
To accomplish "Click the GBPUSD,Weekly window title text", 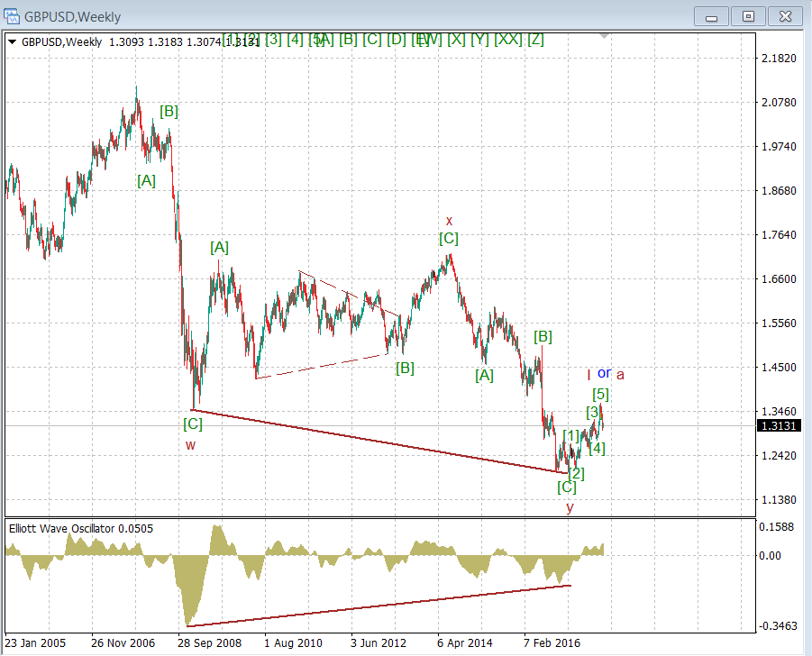I will (72, 17).
